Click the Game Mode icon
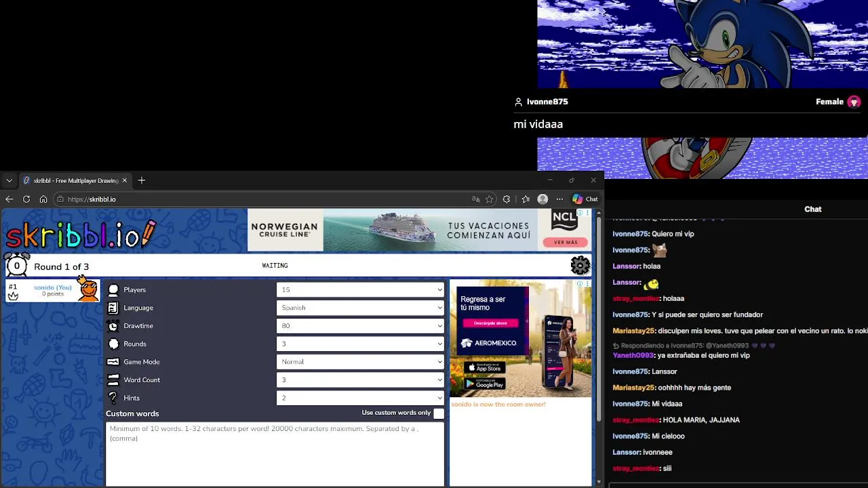868x488 pixels. coord(113,362)
